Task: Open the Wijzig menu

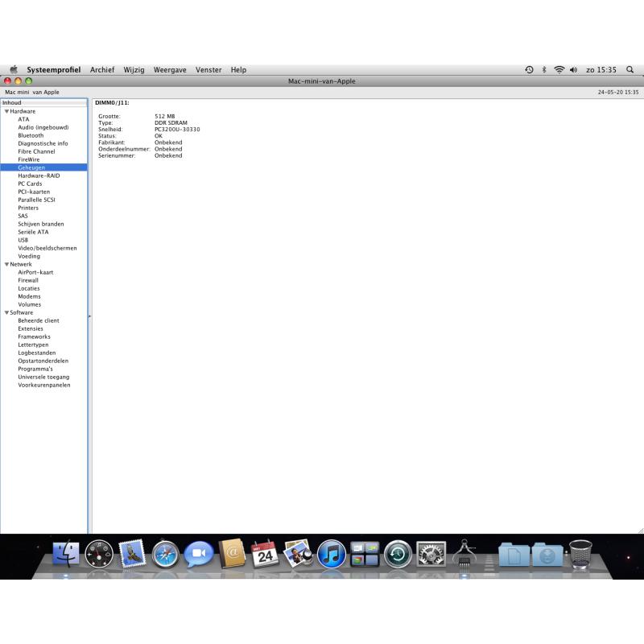Action: [134, 70]
